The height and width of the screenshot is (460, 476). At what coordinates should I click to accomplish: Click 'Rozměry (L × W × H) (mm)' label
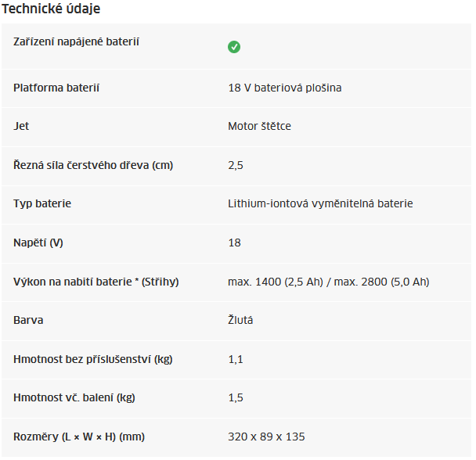coord(79,437)
